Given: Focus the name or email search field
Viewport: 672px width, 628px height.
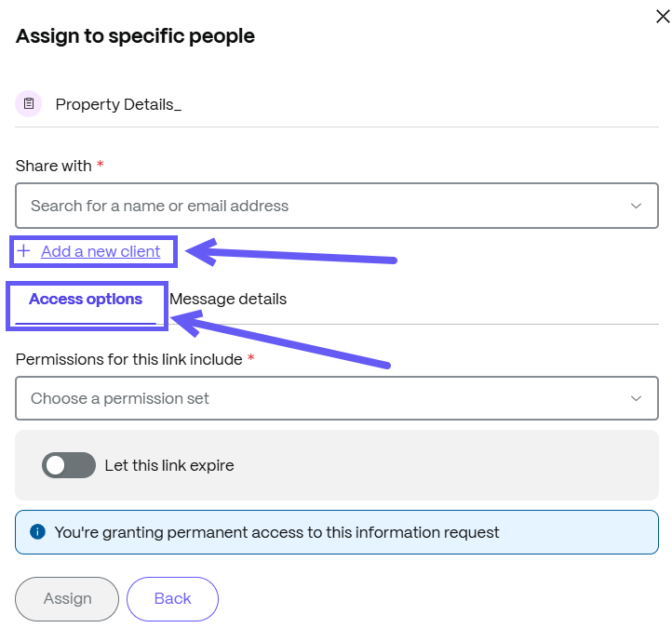Looking at the screenshot, I should (337, 206).
